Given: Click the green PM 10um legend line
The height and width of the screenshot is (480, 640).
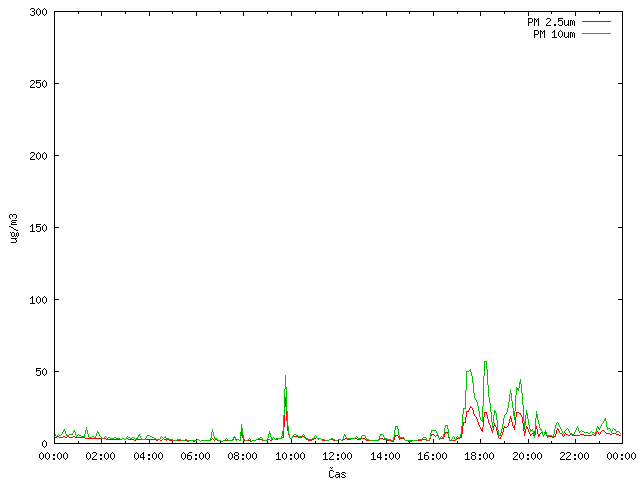Looking at the screenshot, I should click(x=596, y=33).
